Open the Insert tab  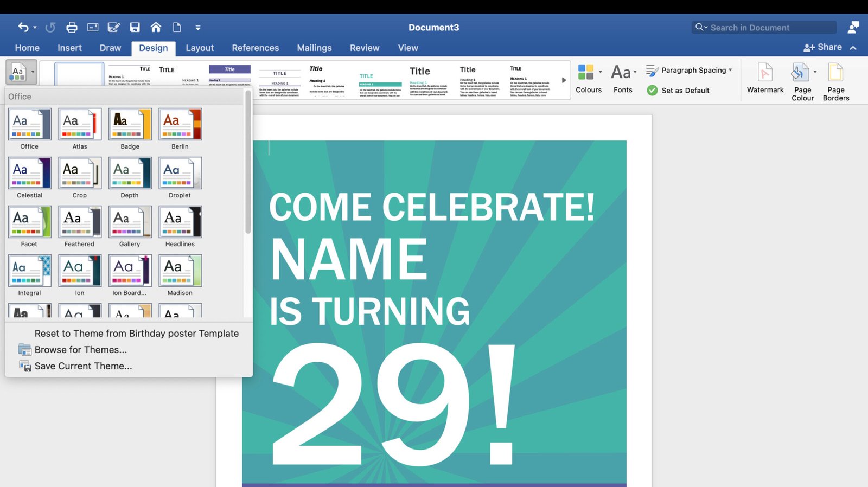pos(69,48)
